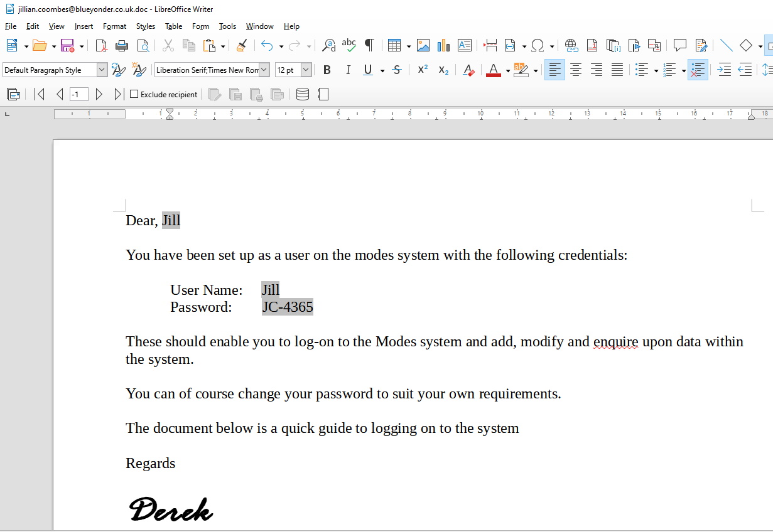Click the Paste clipboard icon
The height and width of the screenshot is (532, 773).
coord(210,46)
